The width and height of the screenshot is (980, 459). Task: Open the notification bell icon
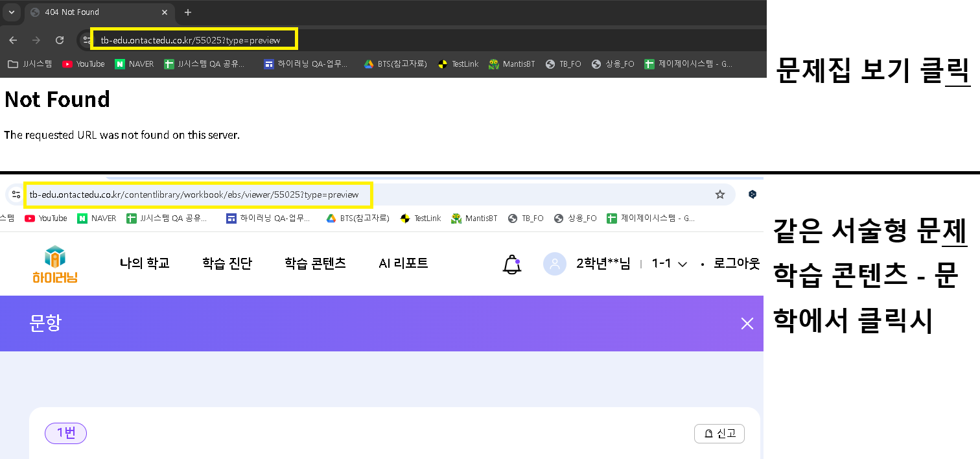click(x=512, y=264)
